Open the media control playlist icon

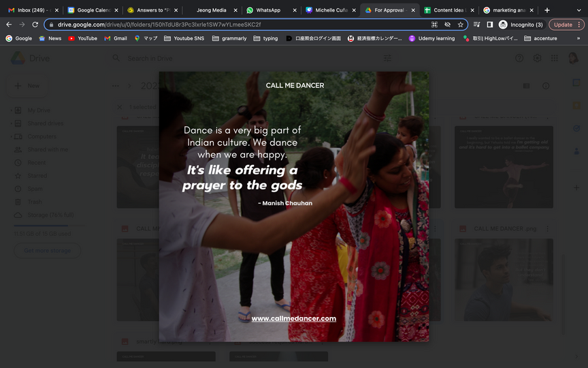[476, 25]
